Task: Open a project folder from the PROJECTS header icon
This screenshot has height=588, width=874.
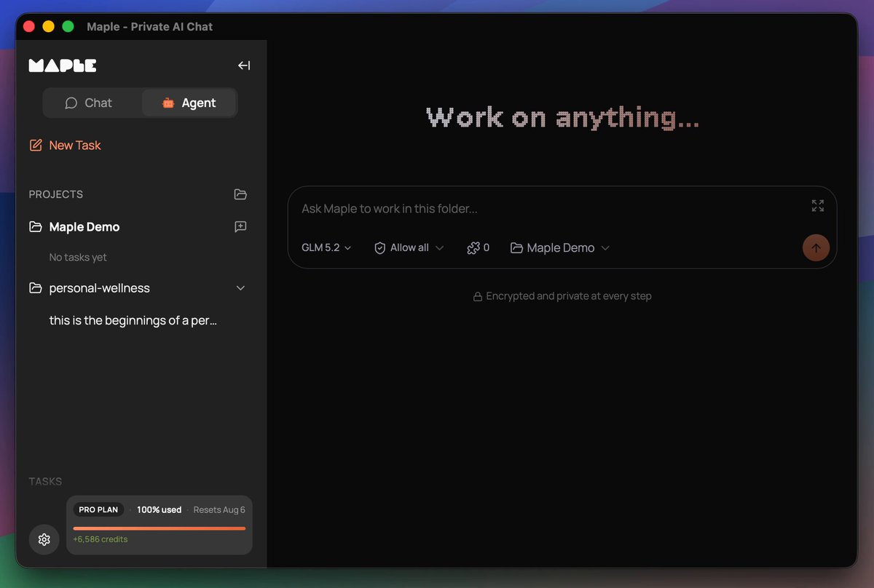Action: (240, 194)
